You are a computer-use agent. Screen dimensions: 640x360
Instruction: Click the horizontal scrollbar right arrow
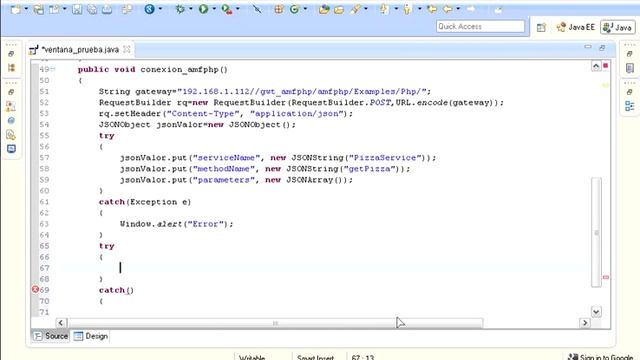click(x=585, y=323)
